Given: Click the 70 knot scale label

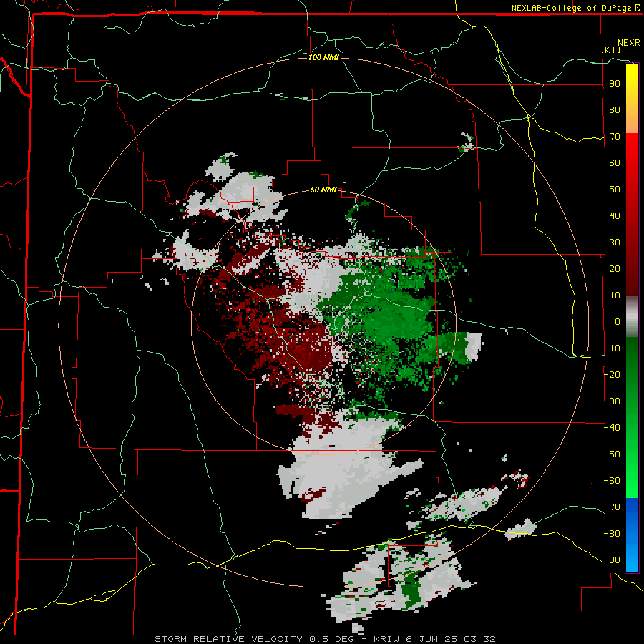Looking at the screenshot, I should [615, 137].
